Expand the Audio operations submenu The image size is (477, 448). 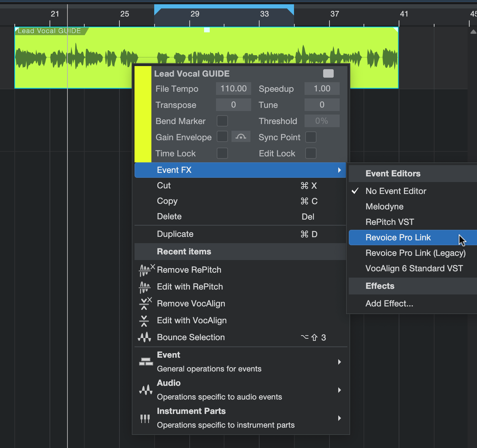tap(339, 390)
